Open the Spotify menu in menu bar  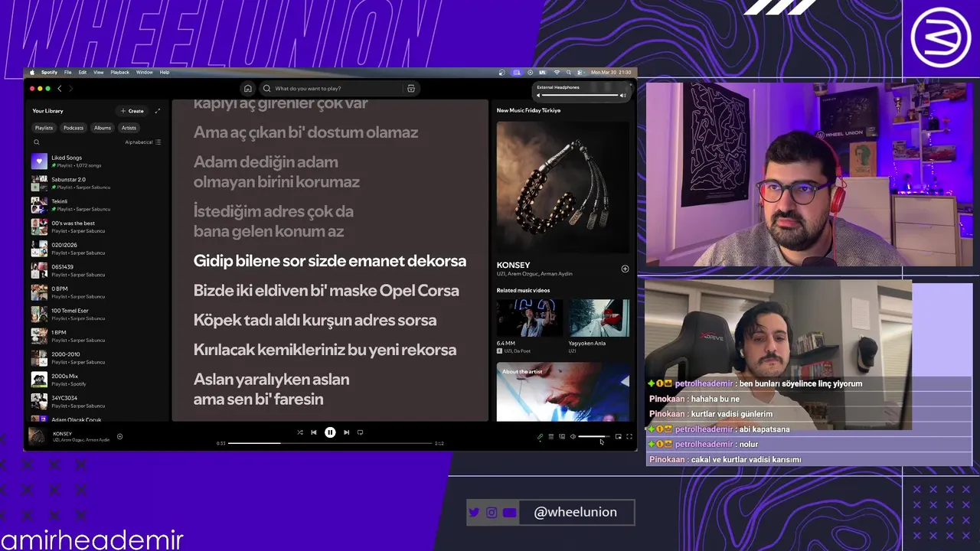[x=49, y=72]
